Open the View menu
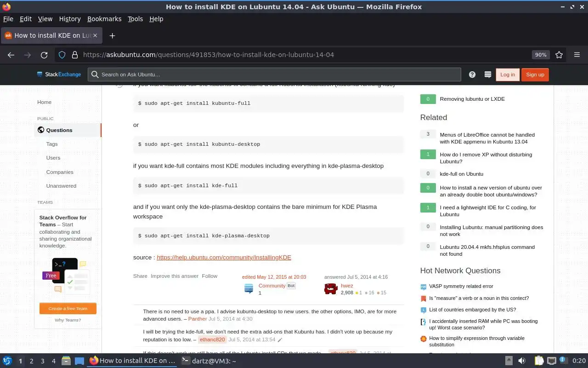588x368 pixels. click(45, 19)
